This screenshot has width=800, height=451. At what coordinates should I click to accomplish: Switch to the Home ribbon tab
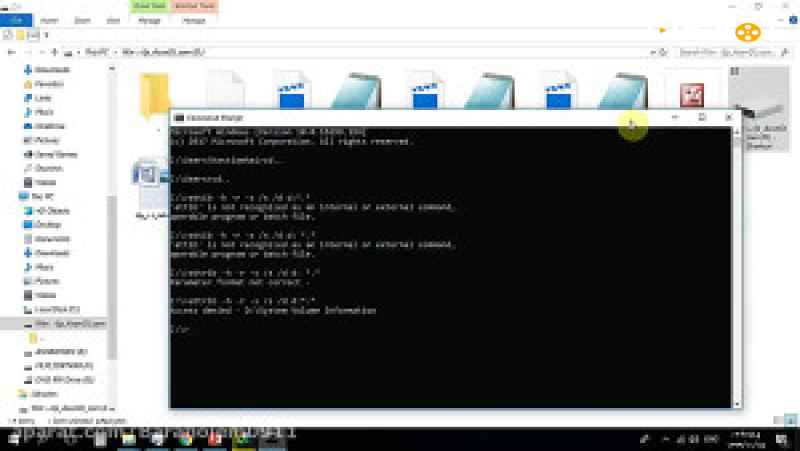tap(48, 19)
